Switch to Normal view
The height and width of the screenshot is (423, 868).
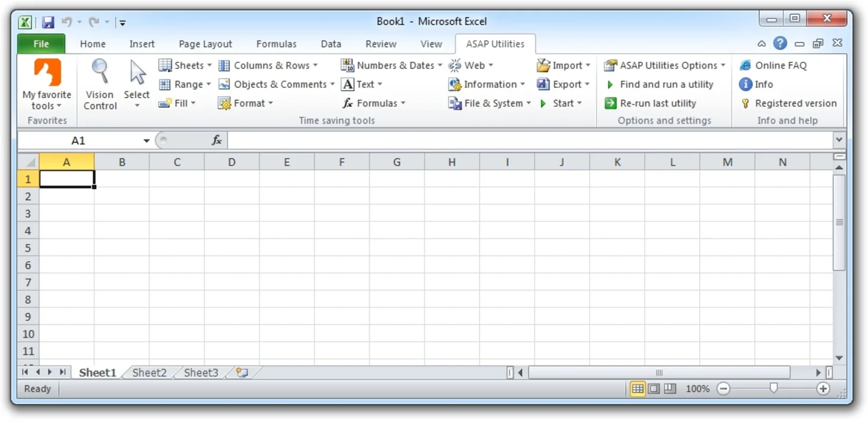coord(638,389)
